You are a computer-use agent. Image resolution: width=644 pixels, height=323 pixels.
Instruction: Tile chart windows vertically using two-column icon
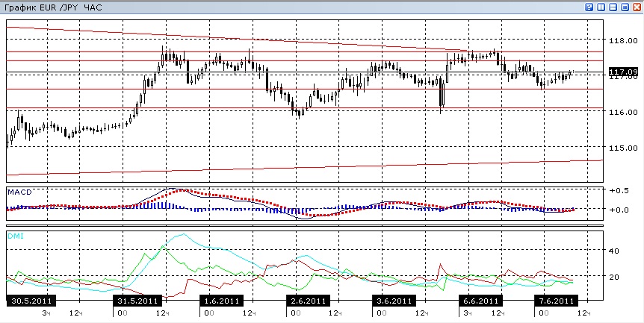point(601,7)
